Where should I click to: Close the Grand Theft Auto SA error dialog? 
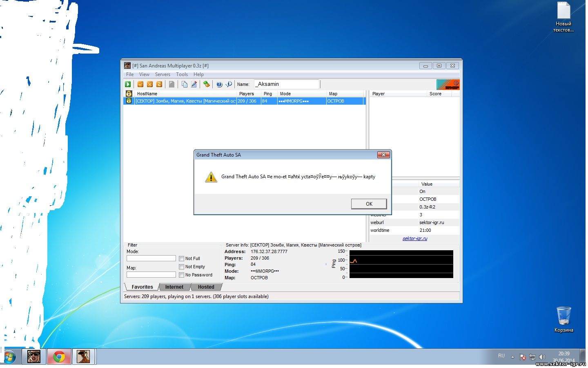pos(383,155)
